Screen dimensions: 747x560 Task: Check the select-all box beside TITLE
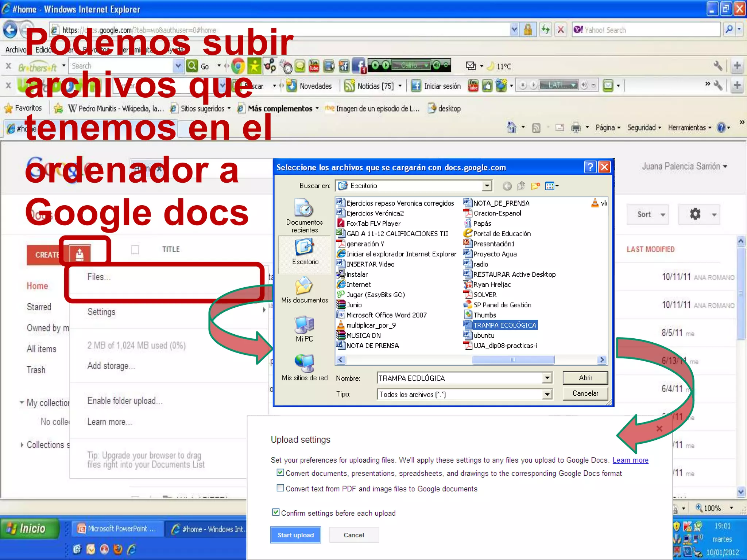point(135,249)
